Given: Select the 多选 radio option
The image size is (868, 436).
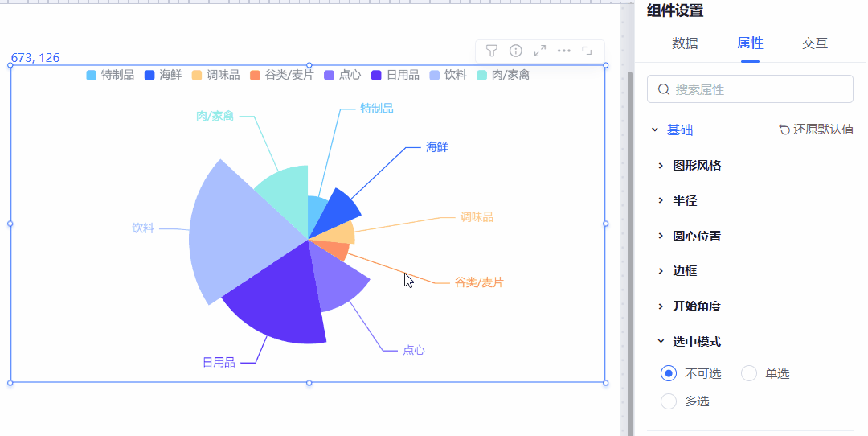Looking at the screenshot, I should coord(669,401).
